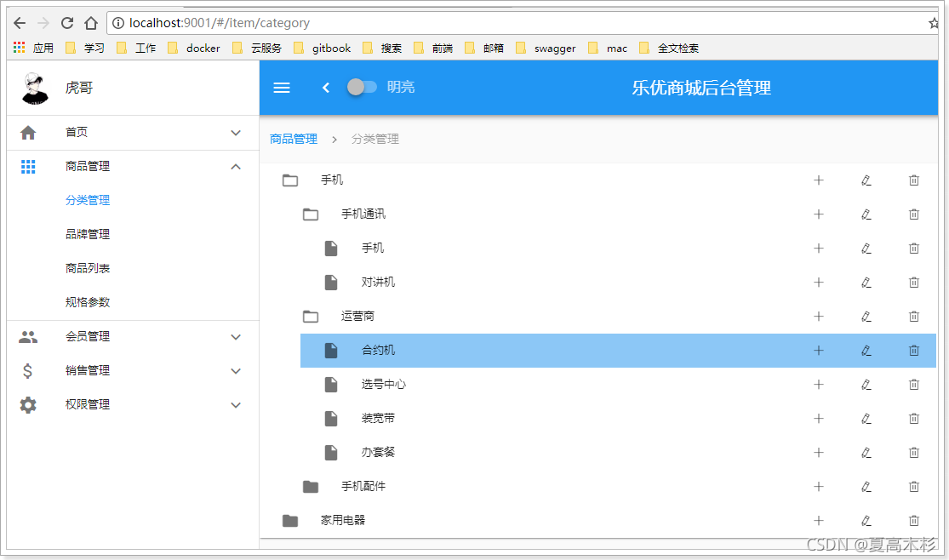The height and width of the screenshot is (560, 949).
Task: Click the grid icon beside 商品管理
Action: [x=28, y=167]
